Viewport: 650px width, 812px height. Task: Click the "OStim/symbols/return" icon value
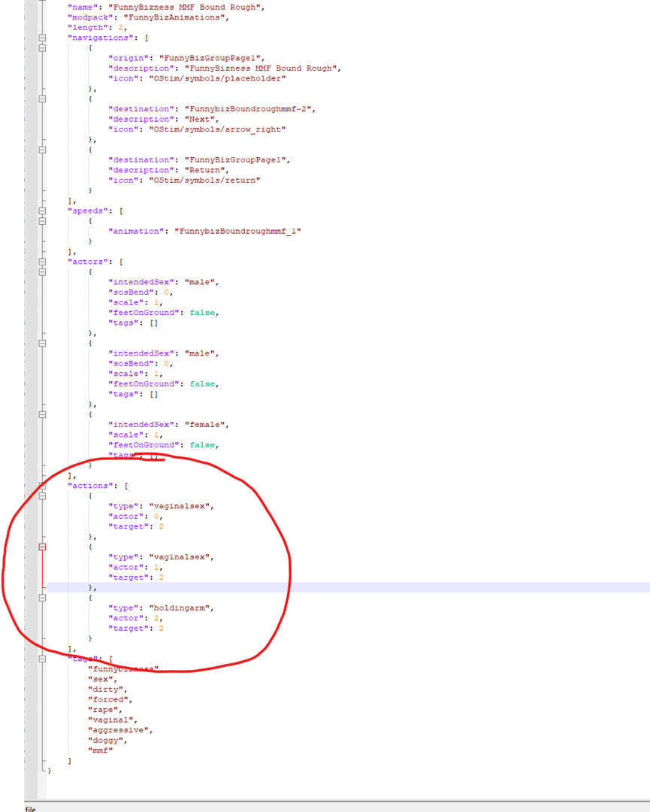(204, 180)
